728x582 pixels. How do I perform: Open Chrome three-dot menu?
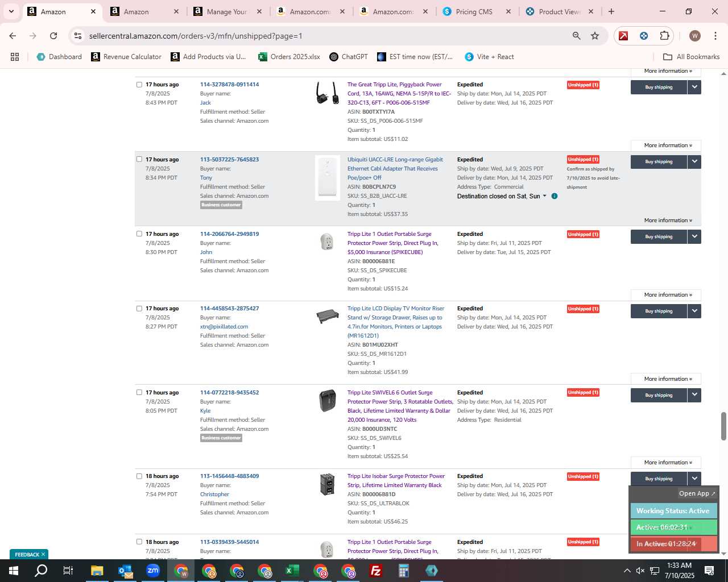tap(715, 36)
